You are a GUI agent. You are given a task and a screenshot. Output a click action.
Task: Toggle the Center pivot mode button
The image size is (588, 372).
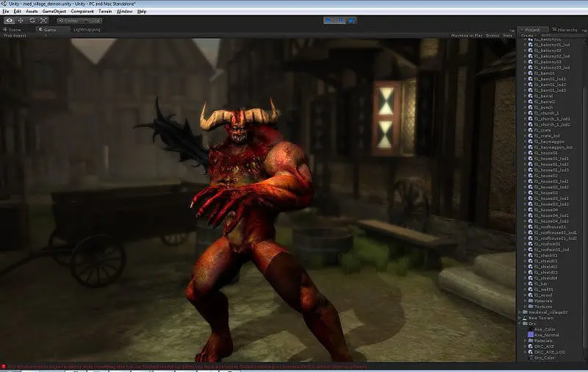(x=68, y=21)
